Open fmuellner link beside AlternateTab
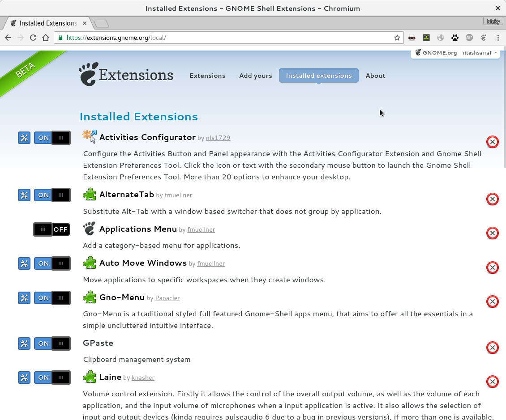This screenshot has width=506, height=420. [179, 195]
